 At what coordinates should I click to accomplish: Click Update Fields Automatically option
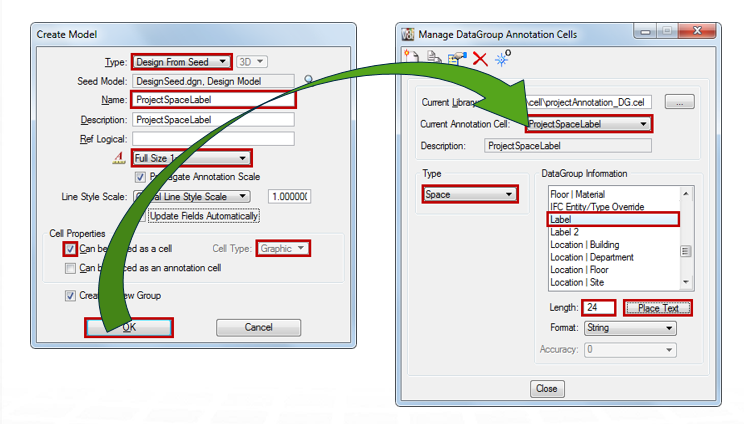[204, 216]
